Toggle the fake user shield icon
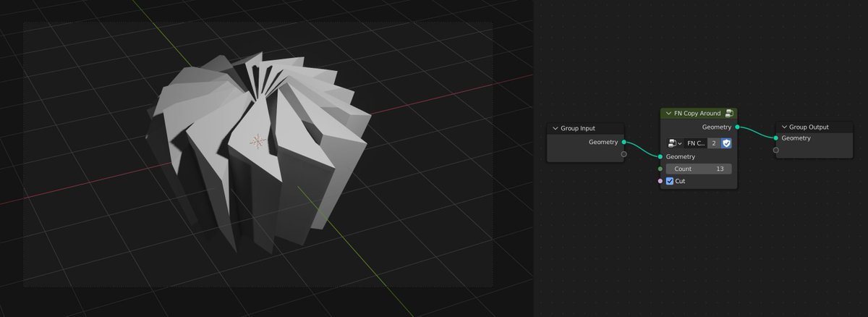Viewport: 868px width, 317px height. pyautogui.click(x=726, y=143)
